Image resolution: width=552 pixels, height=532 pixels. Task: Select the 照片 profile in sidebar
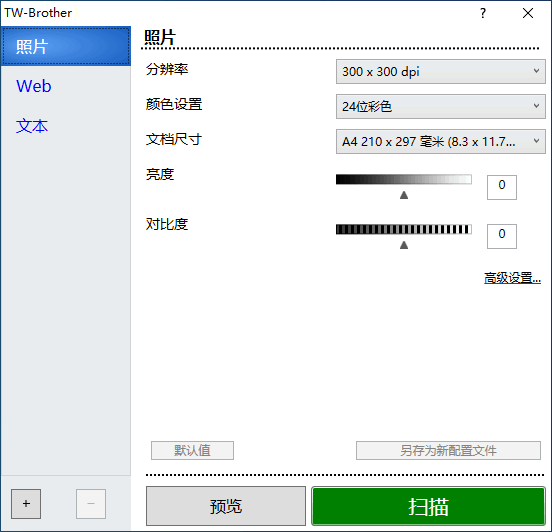pyautogui.click(x=66, y=46)
